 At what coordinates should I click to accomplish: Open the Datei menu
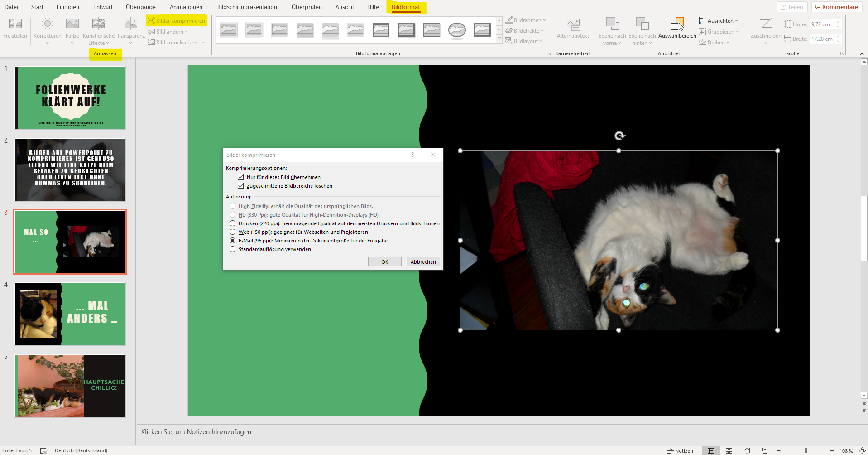pos(11,7)
